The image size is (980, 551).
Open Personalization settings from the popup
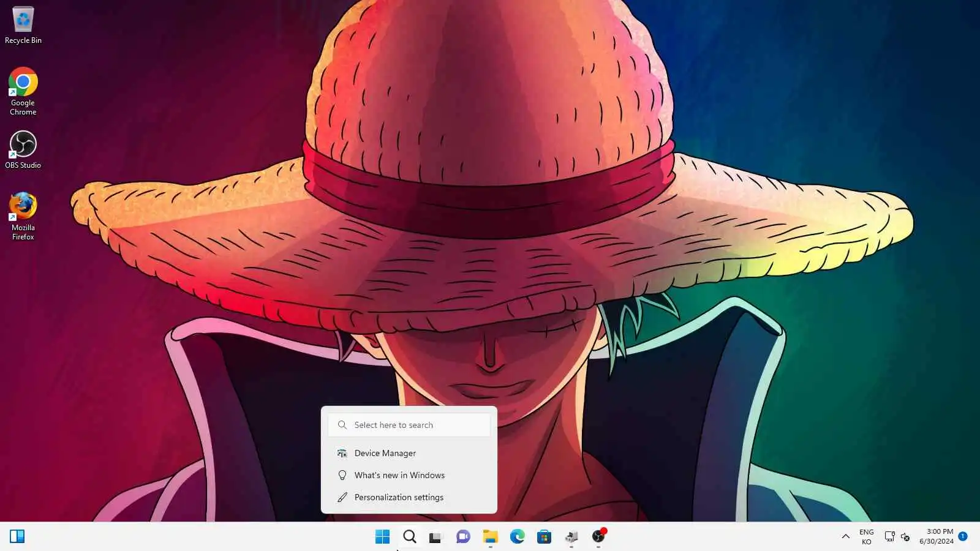409,497
